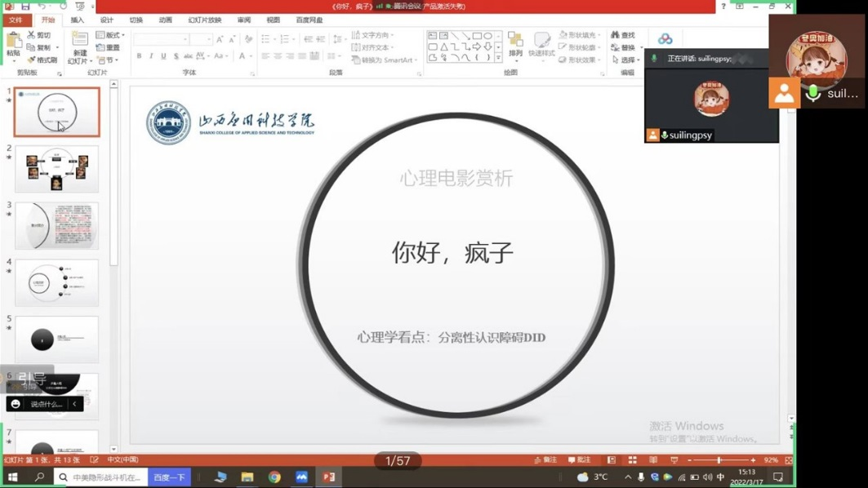Image resolution: width=868 pixels, height=488 pixels.
Task: Open Quick Styles (快速样式)
Action: (541, 45)
